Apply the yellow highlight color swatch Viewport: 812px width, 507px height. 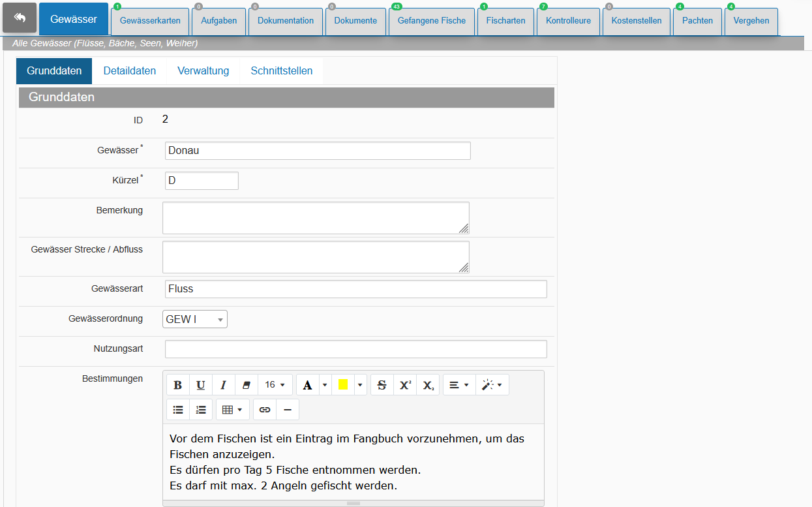pyautogui.click(x=343, y=385)
